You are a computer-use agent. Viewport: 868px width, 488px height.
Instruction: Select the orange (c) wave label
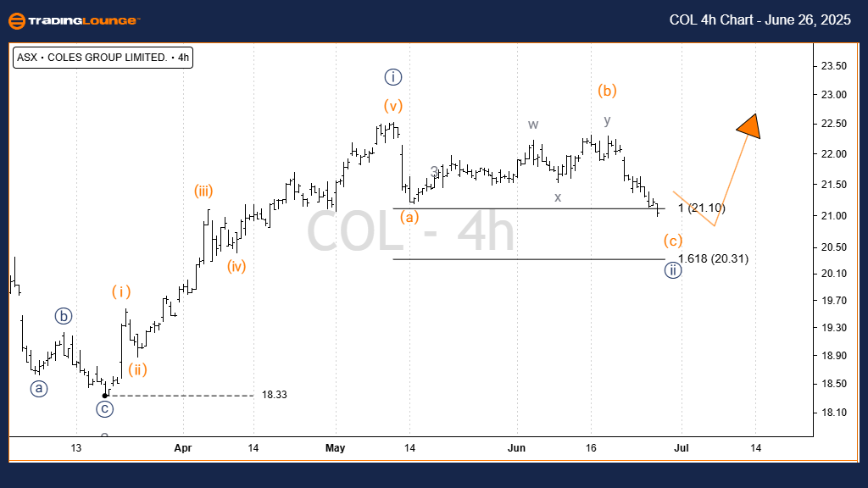click(672, 239)
